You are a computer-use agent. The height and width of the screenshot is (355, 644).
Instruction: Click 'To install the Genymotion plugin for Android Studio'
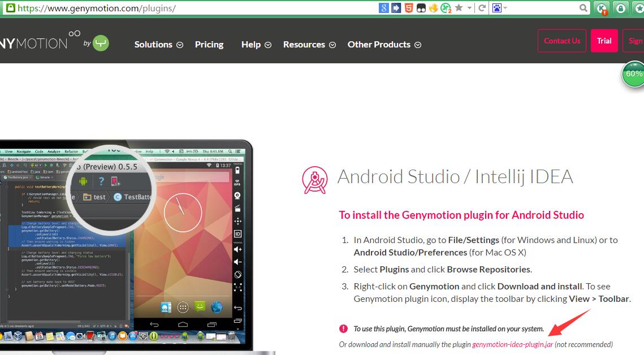tap(461, 215)
